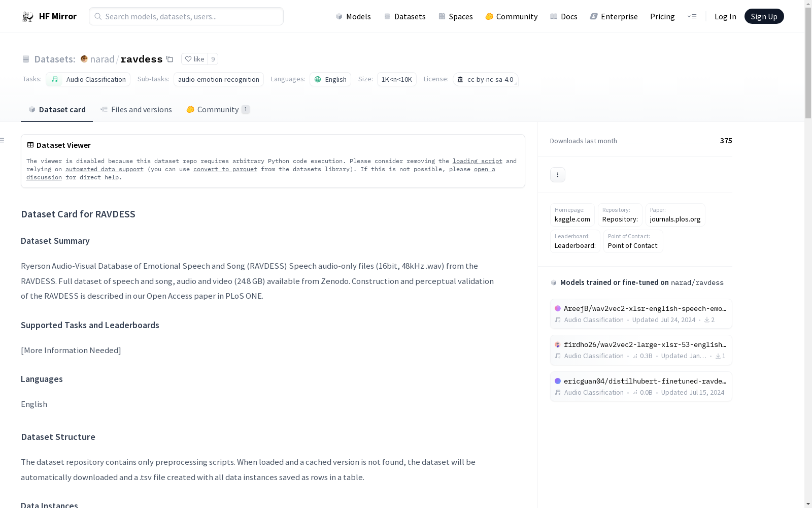
Task: Open the likes count showing 9
Action: (213, 59)
